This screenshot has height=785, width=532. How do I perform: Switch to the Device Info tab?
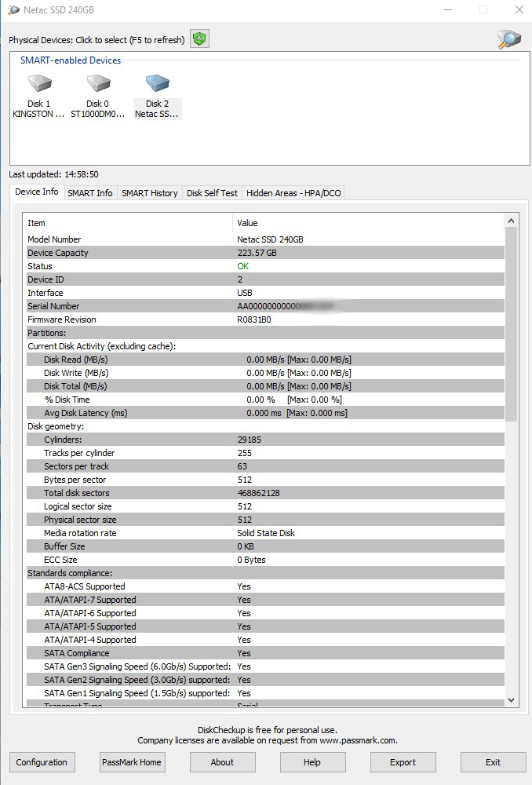37,192
